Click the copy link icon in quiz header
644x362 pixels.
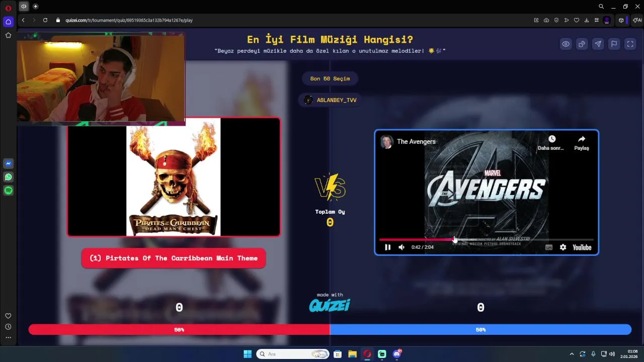coord(582,44)
